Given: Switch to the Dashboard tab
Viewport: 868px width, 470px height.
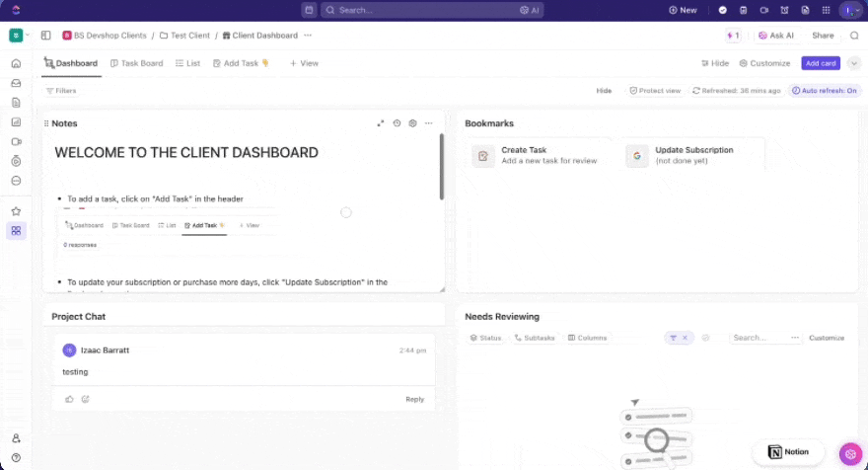Looking at the screenshot, I should click(71, 63).
